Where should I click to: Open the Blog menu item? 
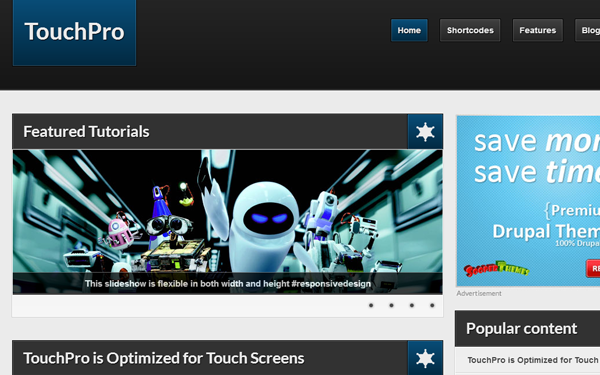click(x=588, y=30)
